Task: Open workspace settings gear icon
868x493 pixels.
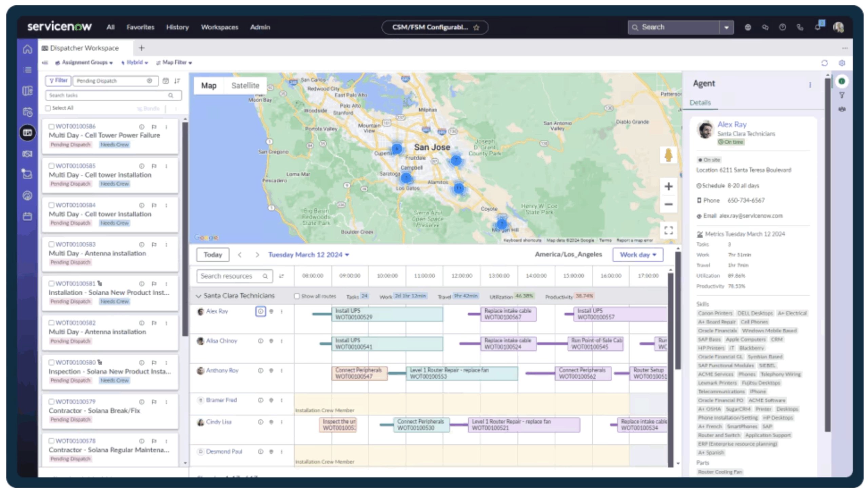Action: [842, 63]
